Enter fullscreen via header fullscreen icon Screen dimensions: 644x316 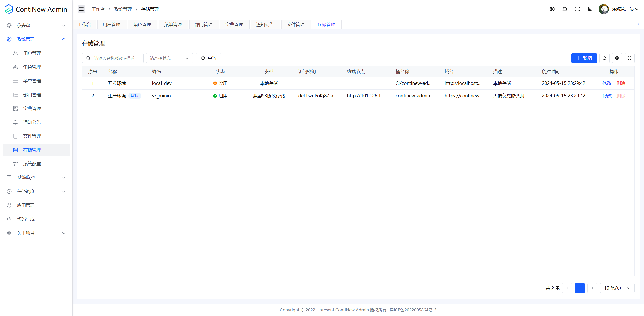point(577,9)
